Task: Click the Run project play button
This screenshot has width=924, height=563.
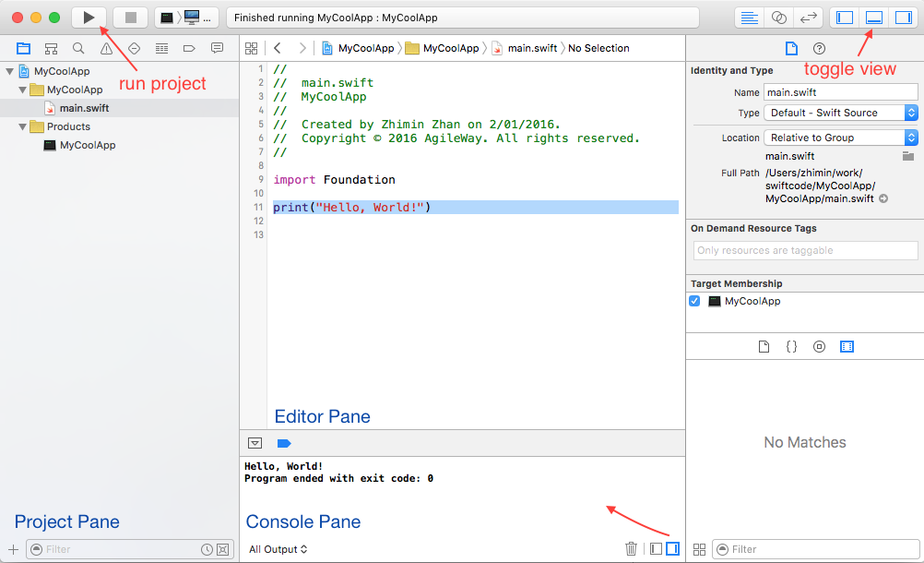Action: tap(89, 18)
